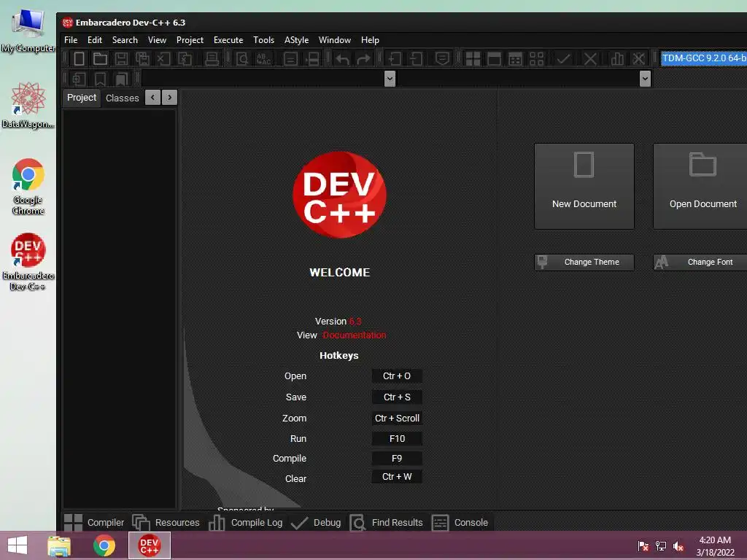
Task: Click the Change Theme button
Action: pyautogui.click(x=584, y=262)
